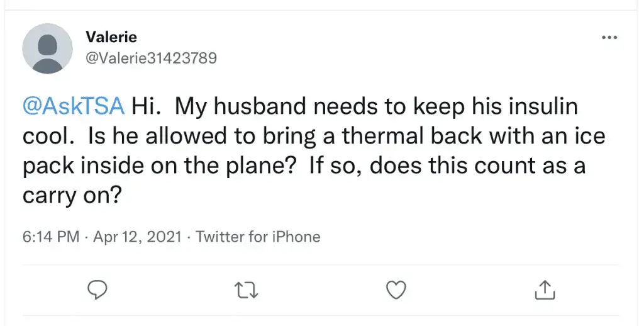The width and height of the screenshot is (644, 326).
Task: Click the 6:14 PM timestamp
Action: [x=51, y=237]
